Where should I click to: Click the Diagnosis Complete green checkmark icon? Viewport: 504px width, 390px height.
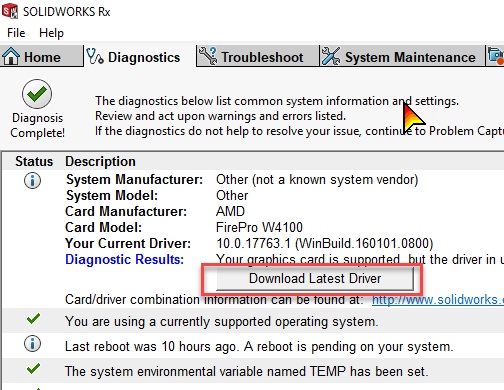[37, 94]
